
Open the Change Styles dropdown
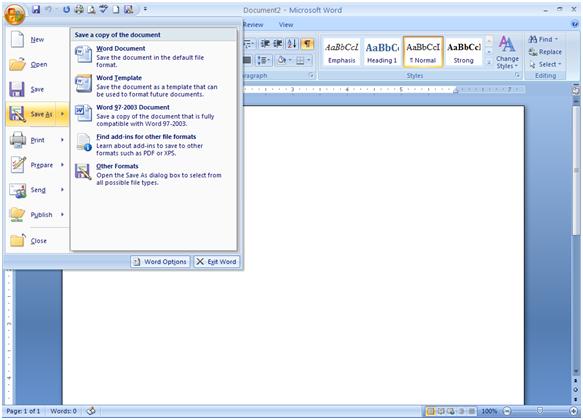tap(507, 52)
